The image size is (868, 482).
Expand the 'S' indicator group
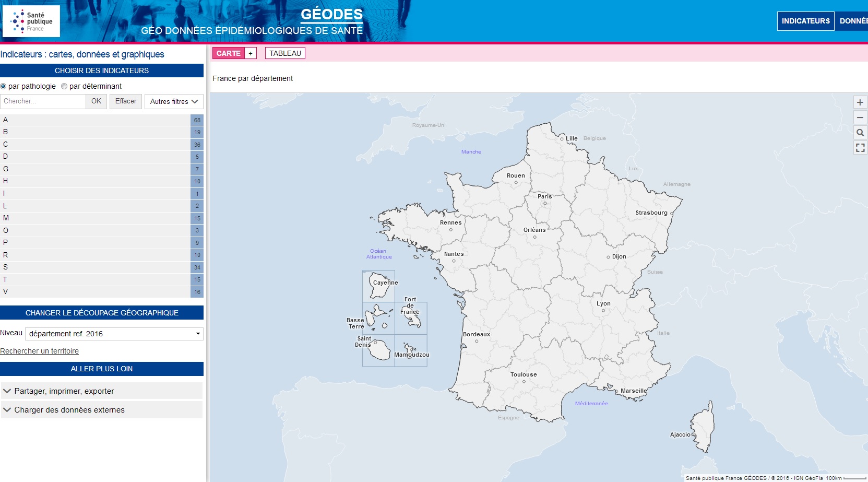102,267
